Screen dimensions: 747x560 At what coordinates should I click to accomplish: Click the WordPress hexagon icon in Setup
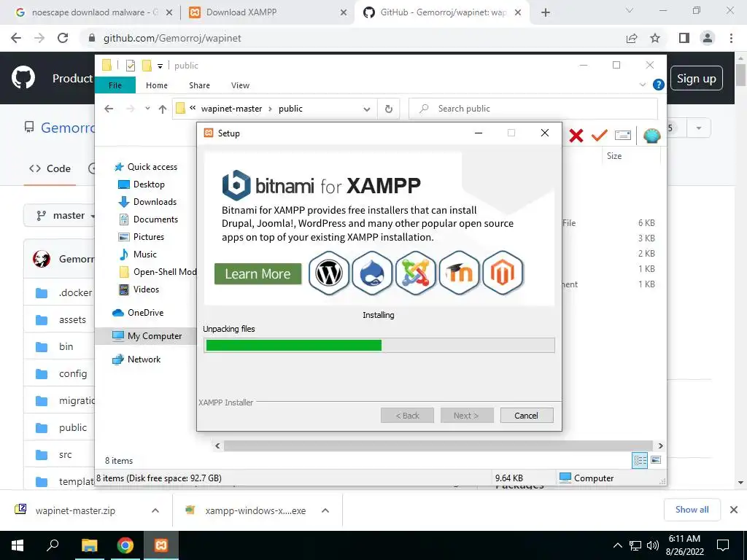329,273
